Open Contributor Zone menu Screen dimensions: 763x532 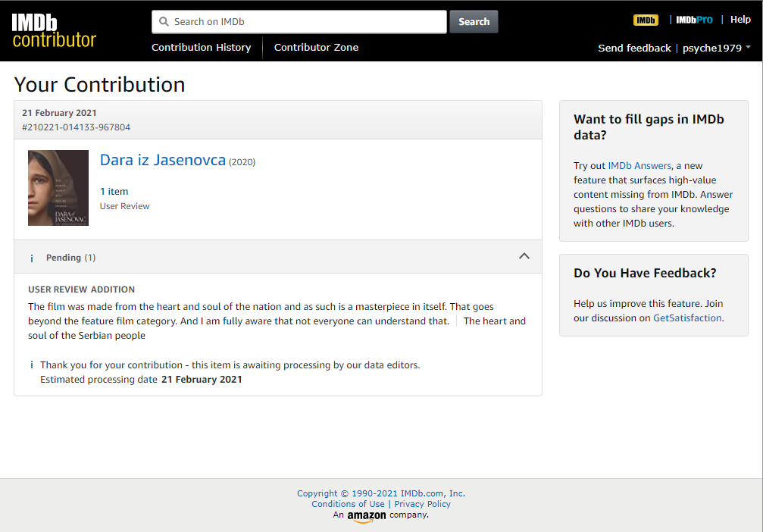point(316,47)
